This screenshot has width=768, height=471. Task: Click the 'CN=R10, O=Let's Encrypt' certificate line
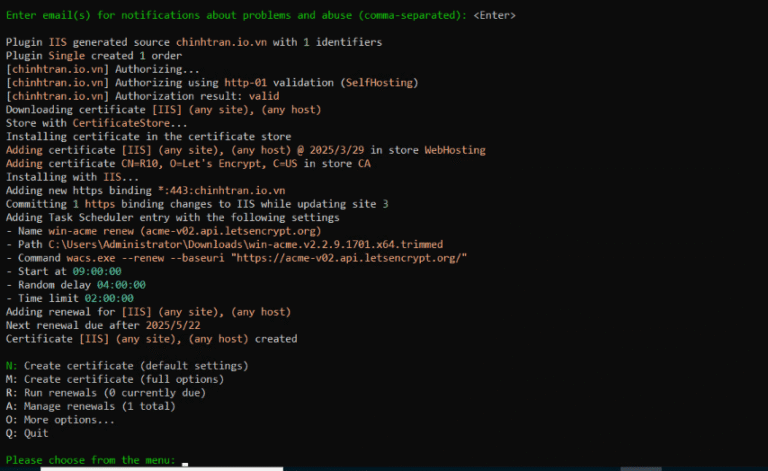[188, 164]
